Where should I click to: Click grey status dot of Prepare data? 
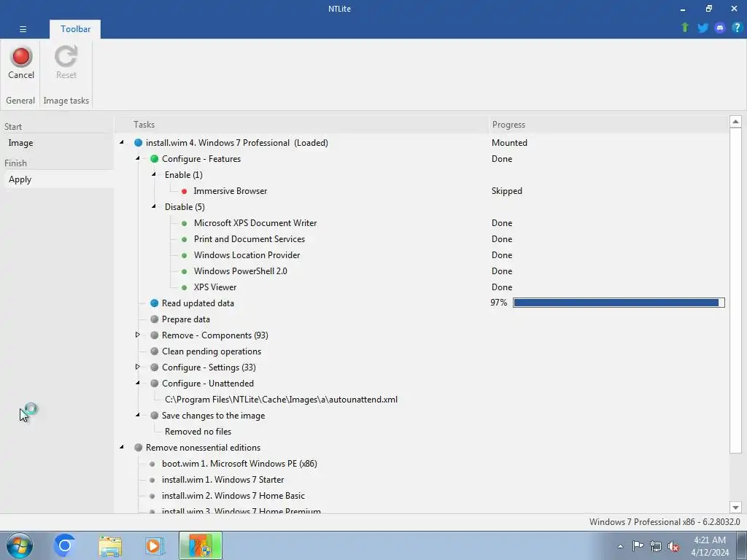pos(155,319)
